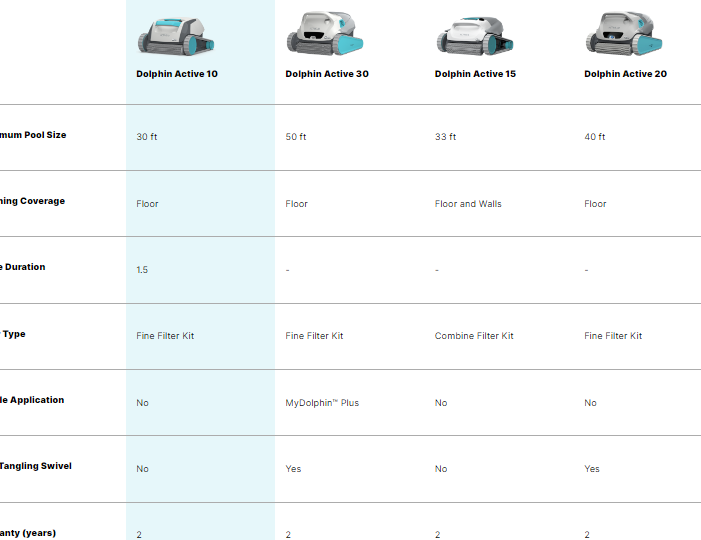Click the Combine Filter Kit value

pyautogui.click(x=474, y=336)
